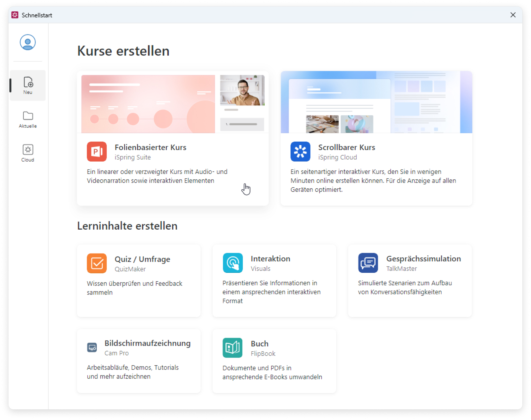Click the blue scrollable course preview image

(376, 102)
